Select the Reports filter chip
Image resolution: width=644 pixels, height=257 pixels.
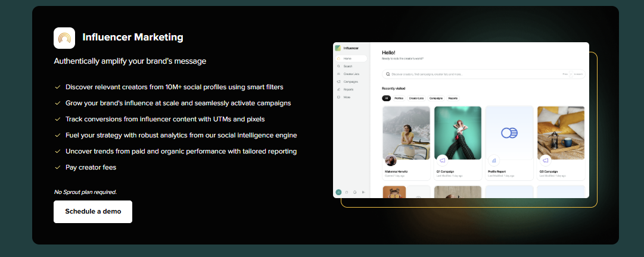click(453, 98)
